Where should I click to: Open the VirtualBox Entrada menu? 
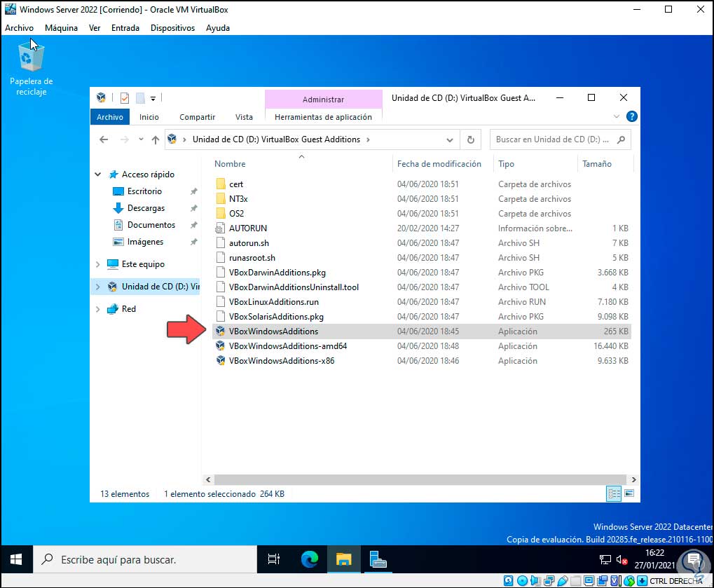pos(125,28)
